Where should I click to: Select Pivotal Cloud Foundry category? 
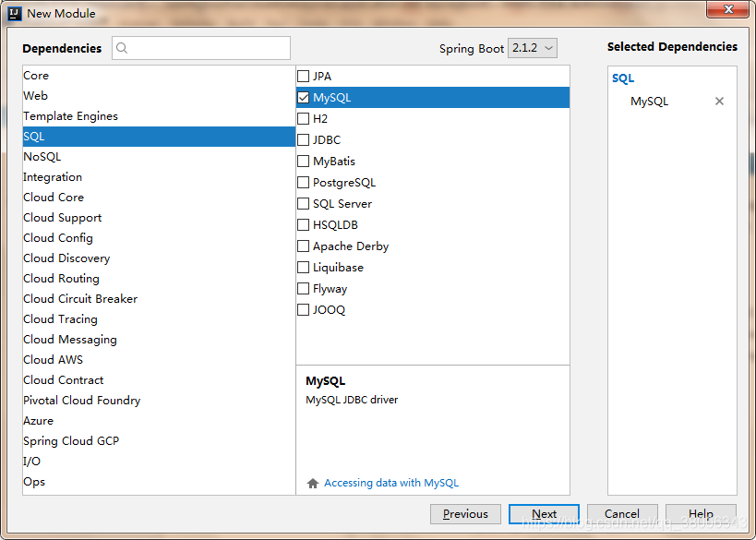(159, 401)
